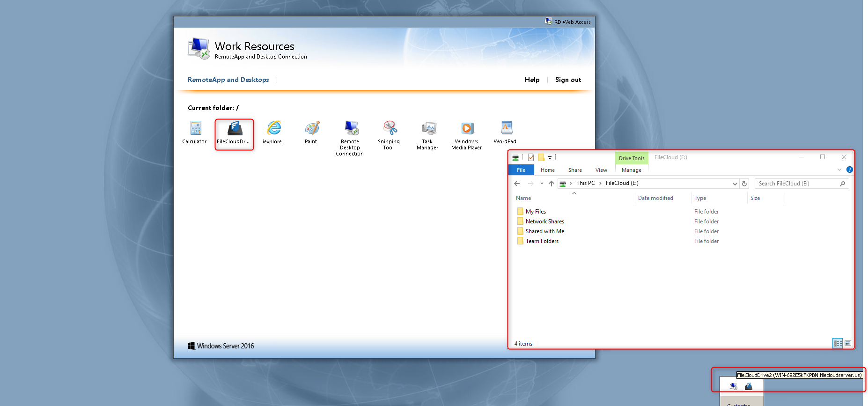This screenshot has height=406, width=868.
Task: Select the Network Shares folder
Action: (544, 221)
